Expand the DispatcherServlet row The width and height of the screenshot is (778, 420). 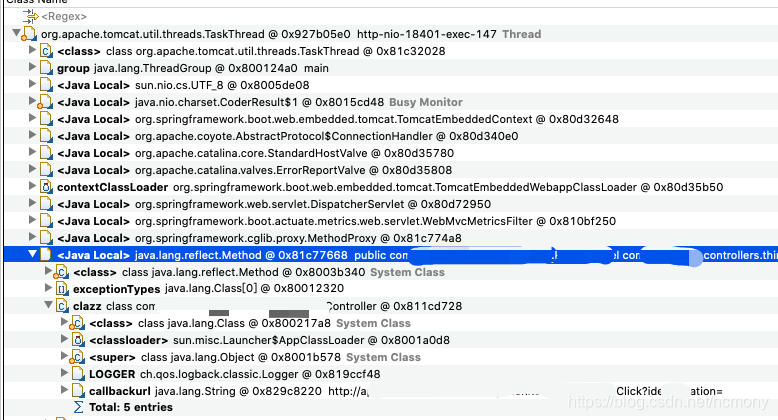click(x=32, y=203)
